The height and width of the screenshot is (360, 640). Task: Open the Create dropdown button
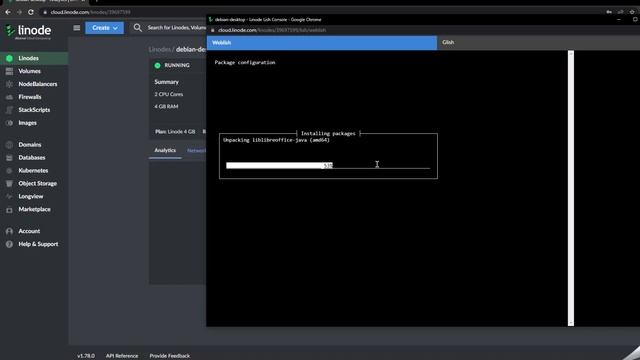pos(104,28)
